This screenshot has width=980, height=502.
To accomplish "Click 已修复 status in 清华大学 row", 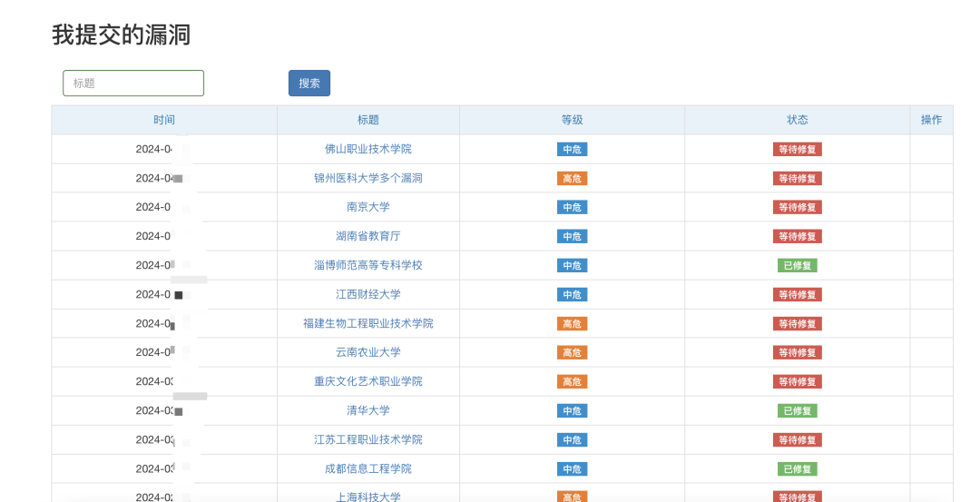I will (x=798, y=410).
